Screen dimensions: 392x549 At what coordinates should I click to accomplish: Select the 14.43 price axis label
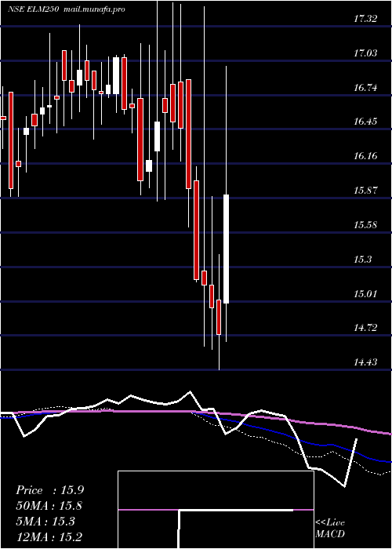(365, 362)
